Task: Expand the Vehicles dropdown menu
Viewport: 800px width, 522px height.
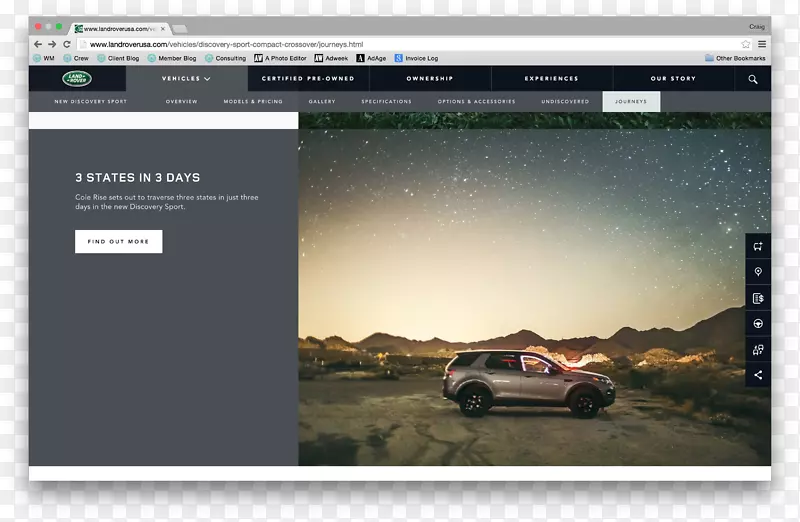Action: [x=186, y=78]
